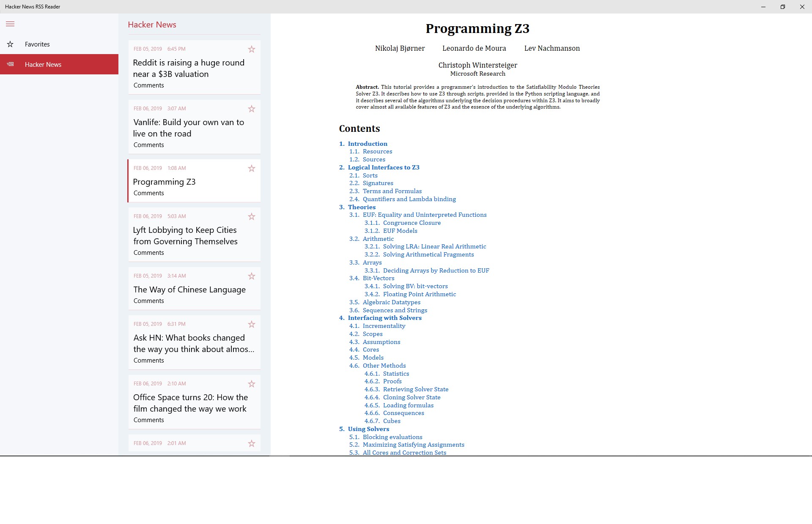Open the Lyft Lobbying article title
Viewport: 812px width, 524px height.
click(185, 236)
